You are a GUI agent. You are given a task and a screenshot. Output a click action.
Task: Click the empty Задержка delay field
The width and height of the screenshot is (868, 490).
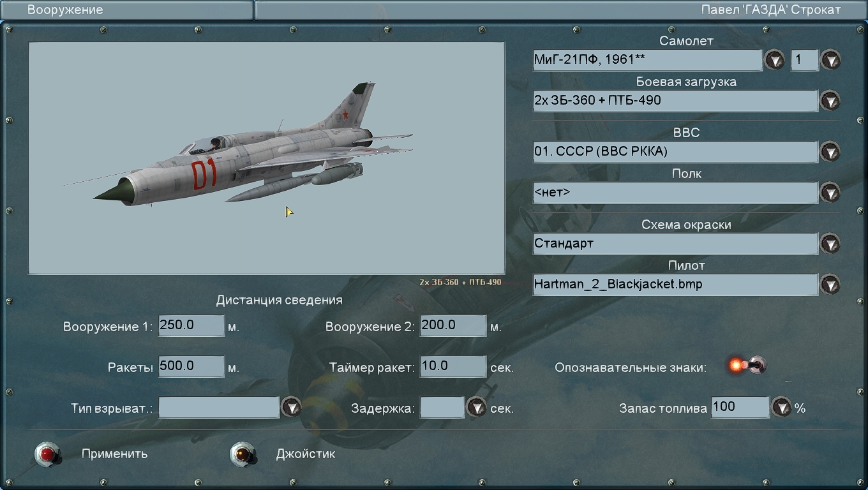pos(442,407)
